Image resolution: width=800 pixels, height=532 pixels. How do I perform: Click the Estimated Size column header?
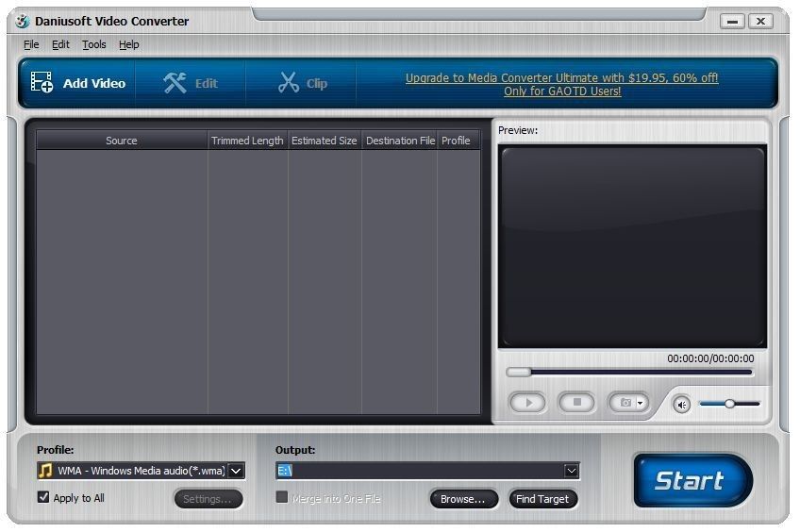(x=325, y=141)
